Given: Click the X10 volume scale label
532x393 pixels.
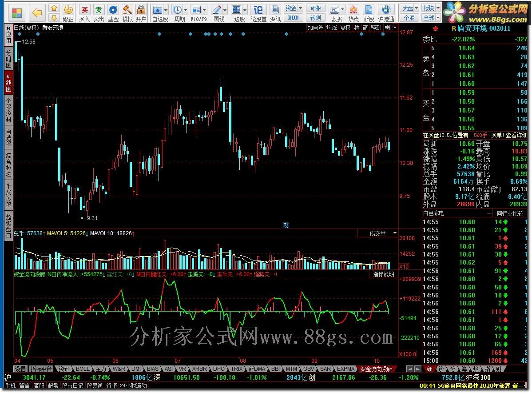Looking at the screenshot, I should tap(404, 266).
